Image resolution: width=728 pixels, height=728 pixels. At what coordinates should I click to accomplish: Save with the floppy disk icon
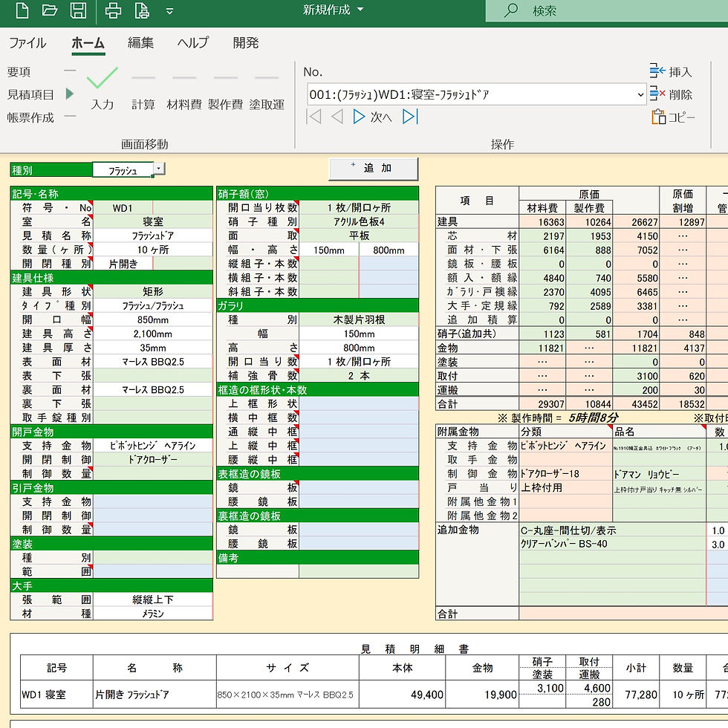pyautogui.click(x=78, y=10)
